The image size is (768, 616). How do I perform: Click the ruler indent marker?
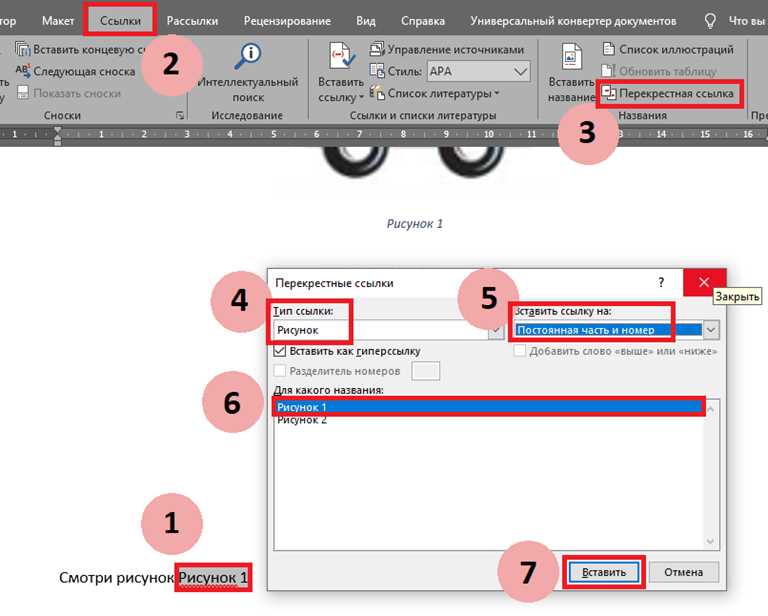pos(58,135)
